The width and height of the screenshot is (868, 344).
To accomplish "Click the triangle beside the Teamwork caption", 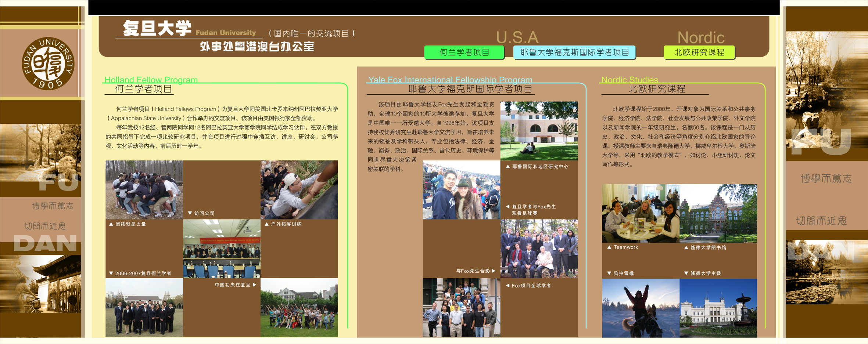I will point(609,247).
